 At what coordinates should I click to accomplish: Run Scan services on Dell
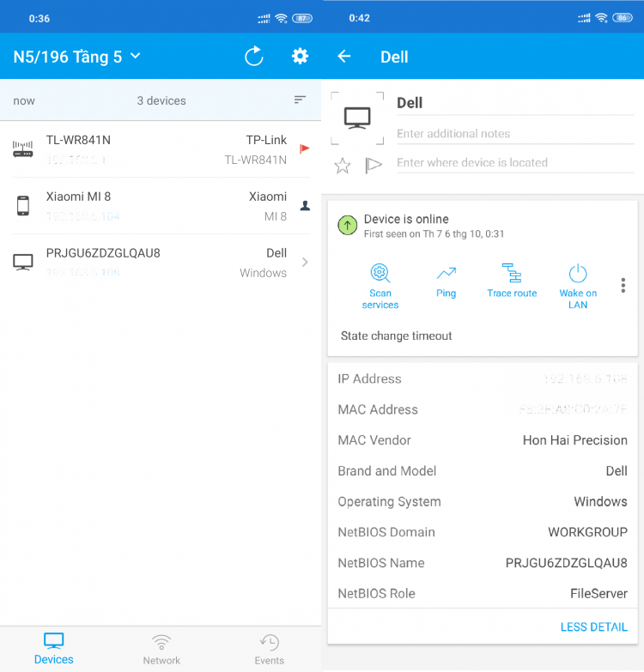tap(380, 286)
